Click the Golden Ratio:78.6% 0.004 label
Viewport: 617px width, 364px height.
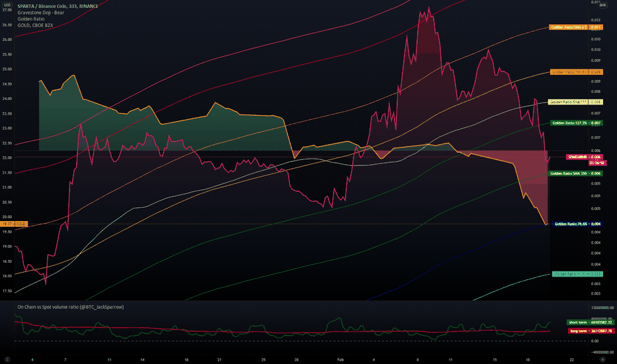pyautogui.click(x=577, y=224)
